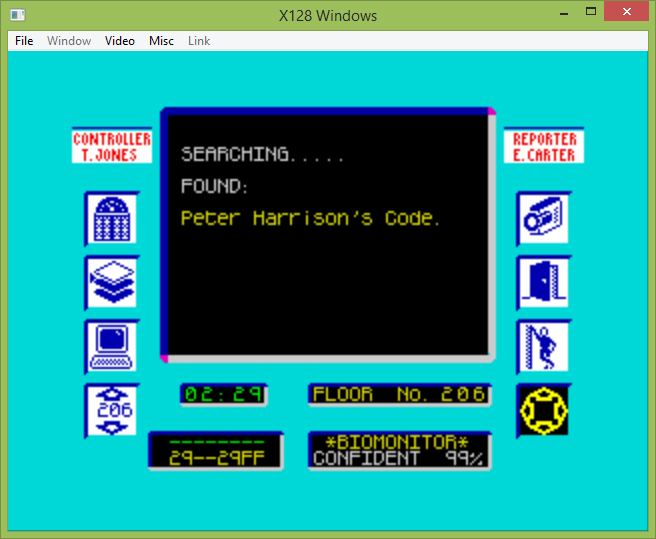Select the leaning person icon

[x=543, y=346]
